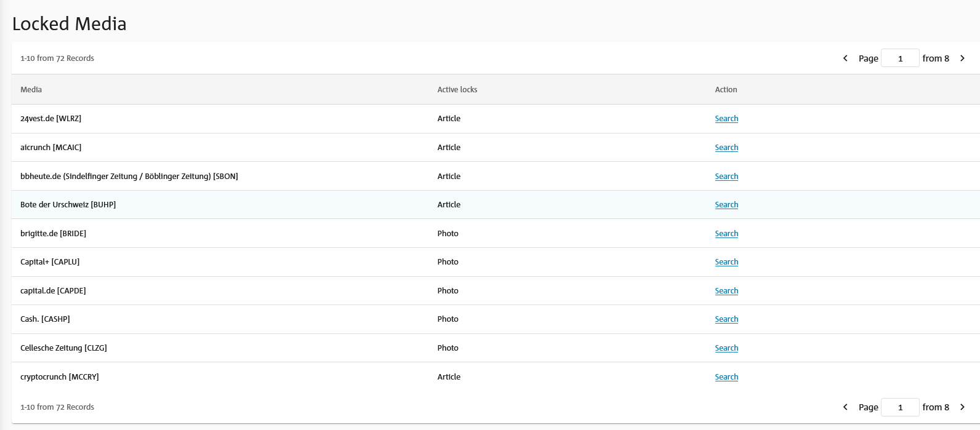
Task: Go to next page using top chevron arrow
Action: point(962,58)
